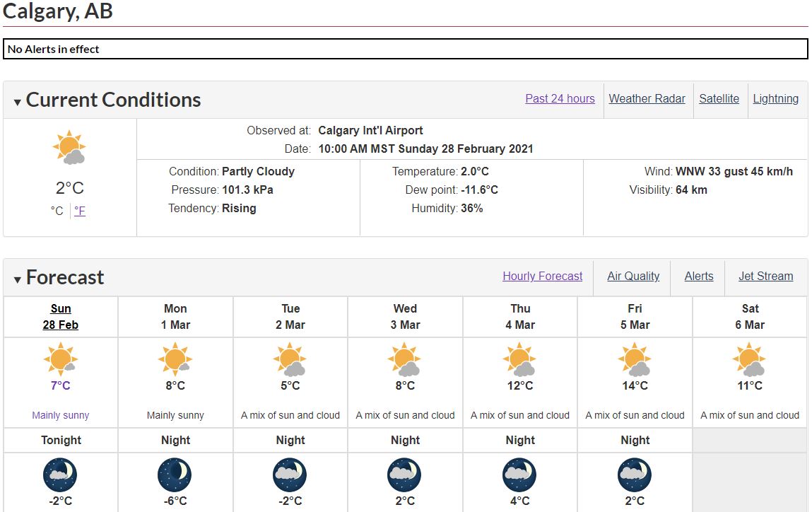Open the Lightning map link
The width and height of the screenshot is (812, 512).
click(775, 99)
